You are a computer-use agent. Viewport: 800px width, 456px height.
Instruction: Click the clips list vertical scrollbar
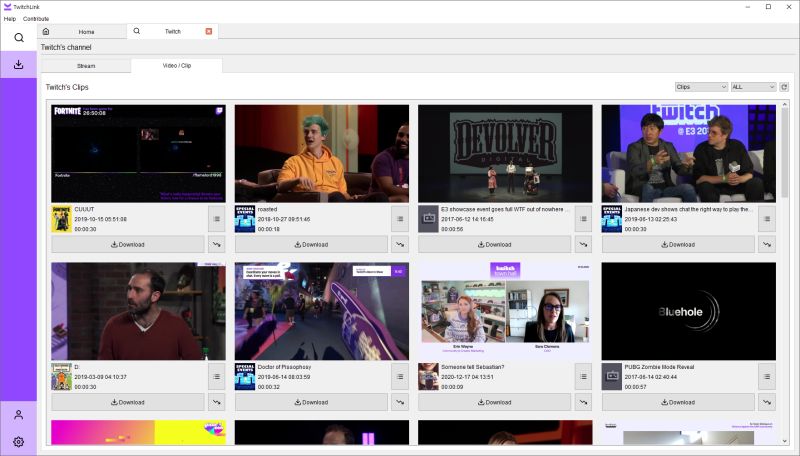(x=784, y=153)
